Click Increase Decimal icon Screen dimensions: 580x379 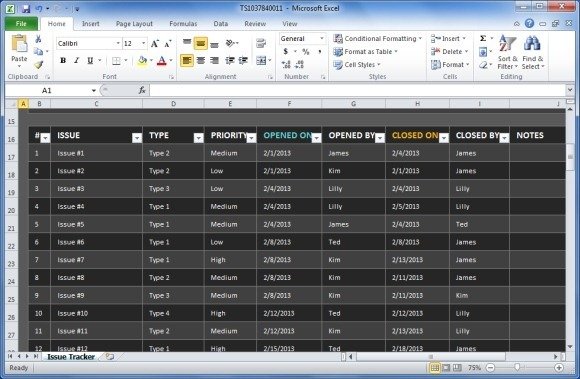click(286, 65)
